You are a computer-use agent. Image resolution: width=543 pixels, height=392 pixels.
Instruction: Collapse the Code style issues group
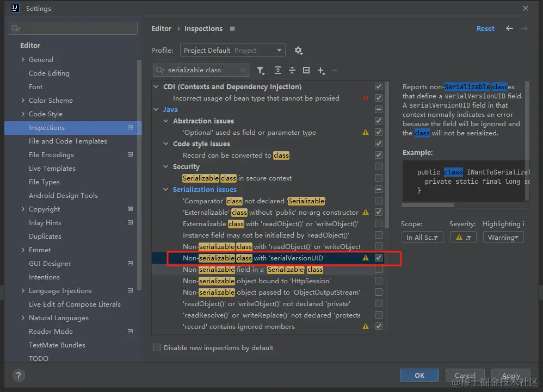coord(165,144)
